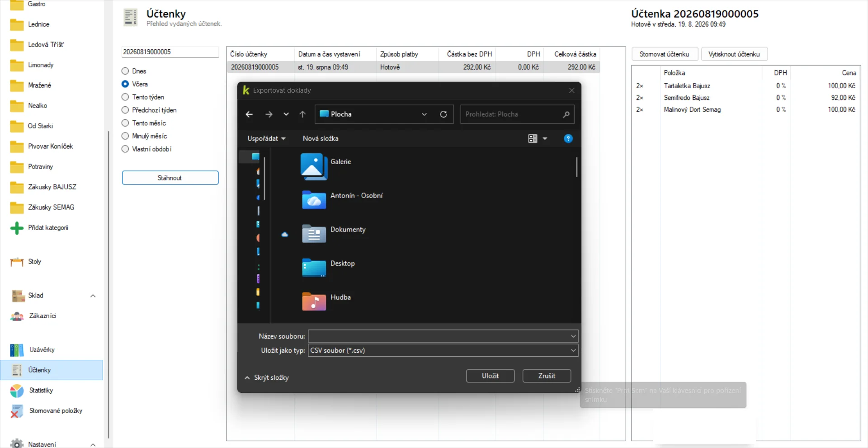Select the Tento týden radio option
The width and height of the screenshot is (868, 448).
[x=125, y=97]
